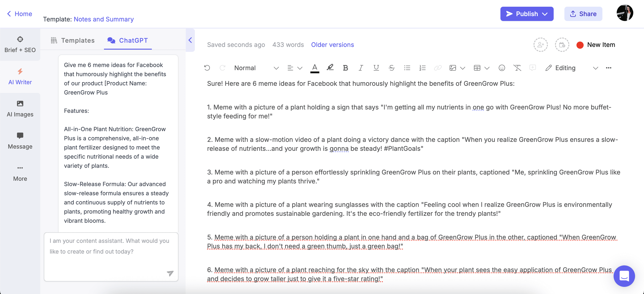Screen dimensions: 644x294
Task: Toggle strikethrough formatting
Action: click(392, 68)
